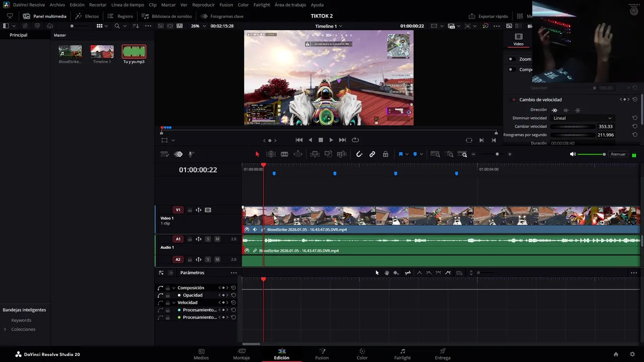This screenshot has height=362, width=644.
Task: Open the Marker color dropdown arrow
Action: (421, 154)
